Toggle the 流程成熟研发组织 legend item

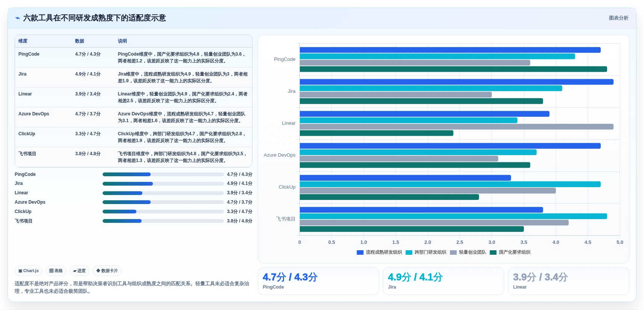tap(379, 253)
